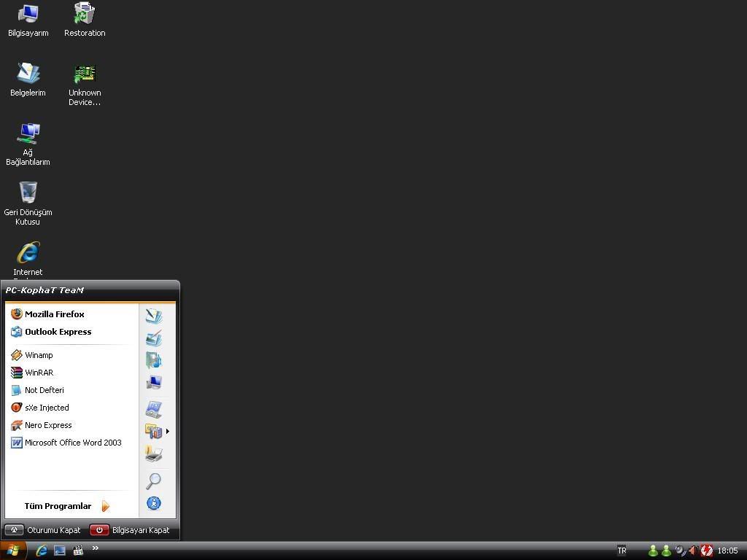
Task: Click the blue running-figure Run icon
Action: click(x=153, y=503)
